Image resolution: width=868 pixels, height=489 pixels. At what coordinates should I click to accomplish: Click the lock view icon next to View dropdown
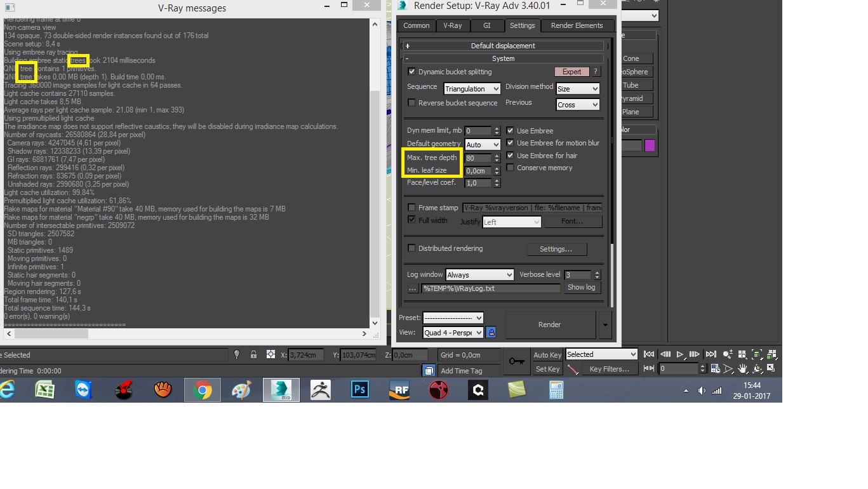click(491, 332)
